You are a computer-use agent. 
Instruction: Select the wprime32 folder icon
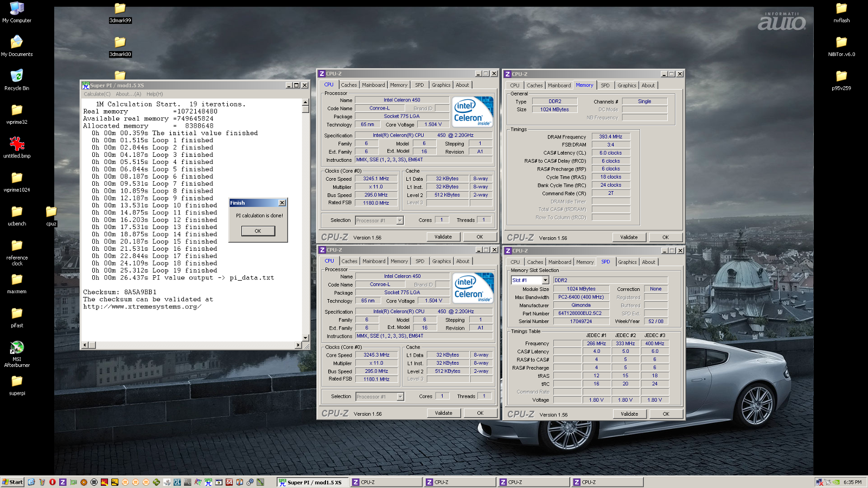point(17,114)
